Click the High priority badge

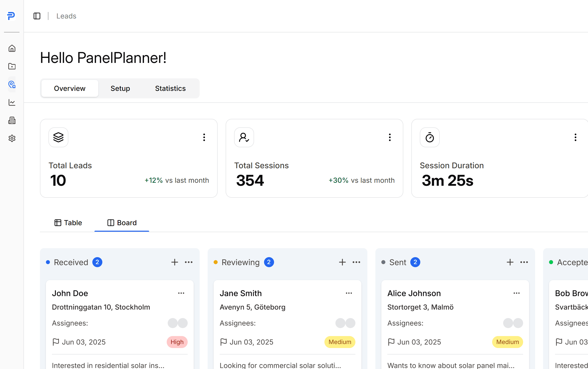177,342
